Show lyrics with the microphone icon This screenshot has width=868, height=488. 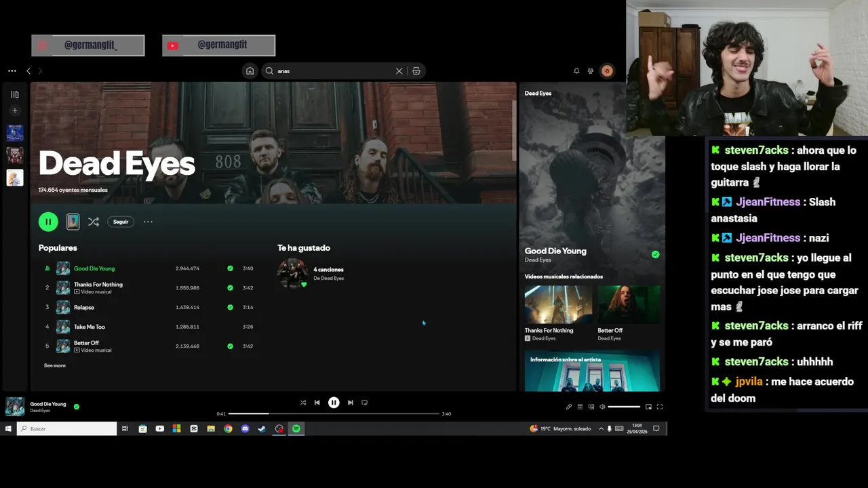(569, 407)
